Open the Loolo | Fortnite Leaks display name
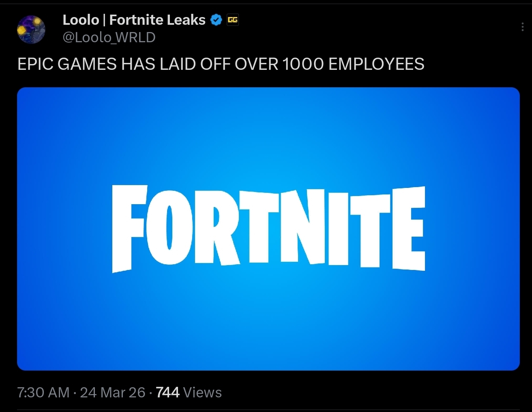The height and width of the screenshot is (412, 532). [134, 19]
